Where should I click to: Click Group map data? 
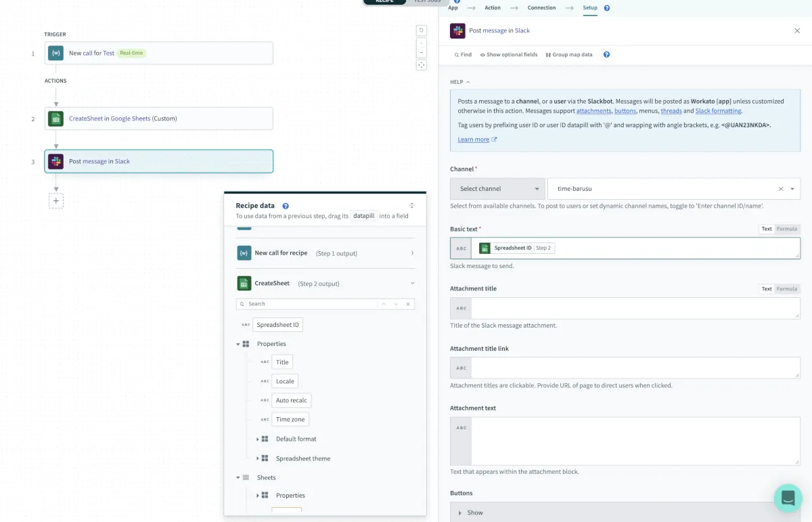click(x=569, y=55)
